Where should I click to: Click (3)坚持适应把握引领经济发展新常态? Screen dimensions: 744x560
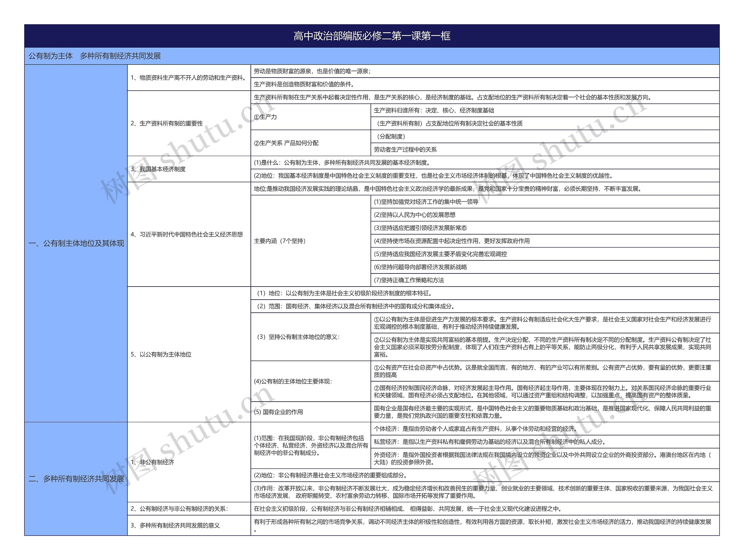(545, 228)
